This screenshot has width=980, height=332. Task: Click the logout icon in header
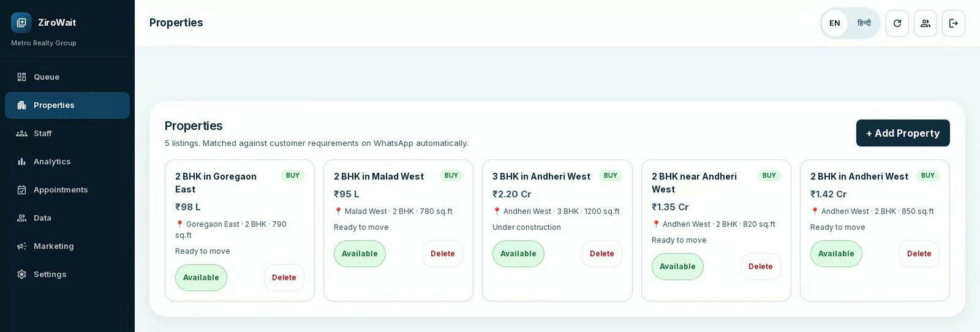click(x=954, y=23)
